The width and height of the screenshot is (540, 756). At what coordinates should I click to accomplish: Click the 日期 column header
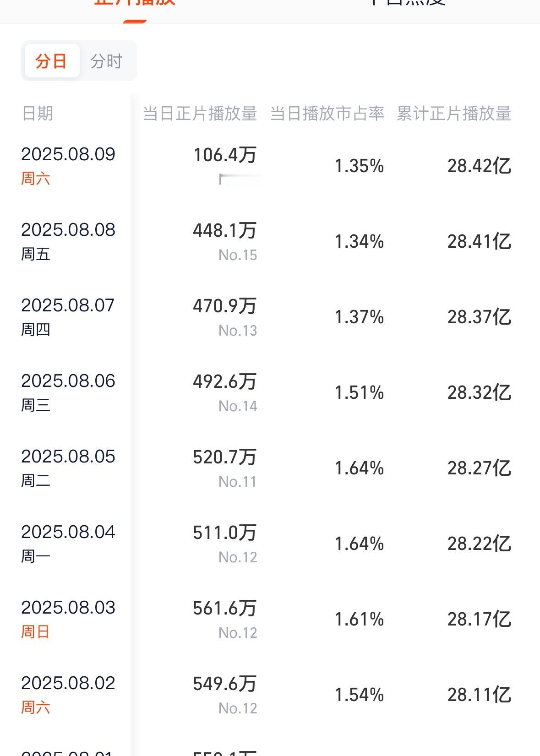(x=38, y=113)
